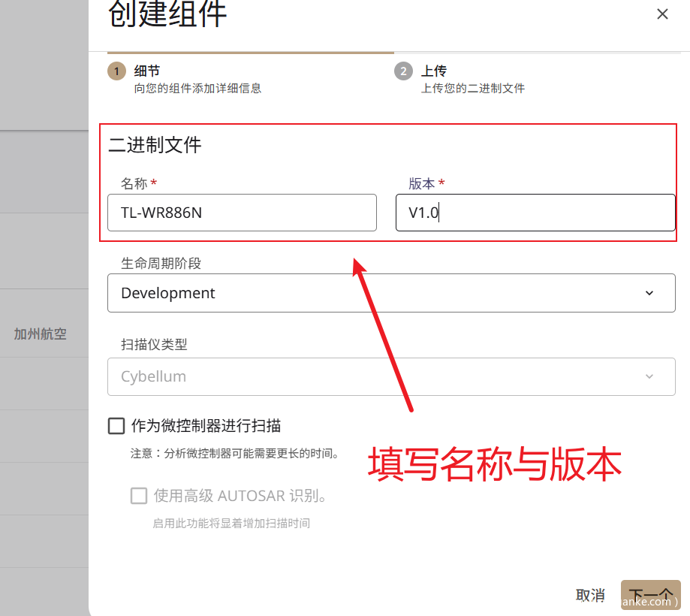Click the step 2 circle icon
Screen dimensions: 690x616
[x=403, y=71]
